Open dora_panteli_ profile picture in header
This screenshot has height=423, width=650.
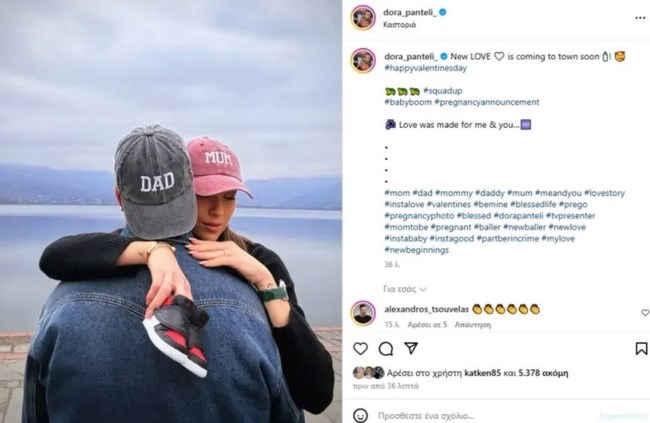(363, 18)
